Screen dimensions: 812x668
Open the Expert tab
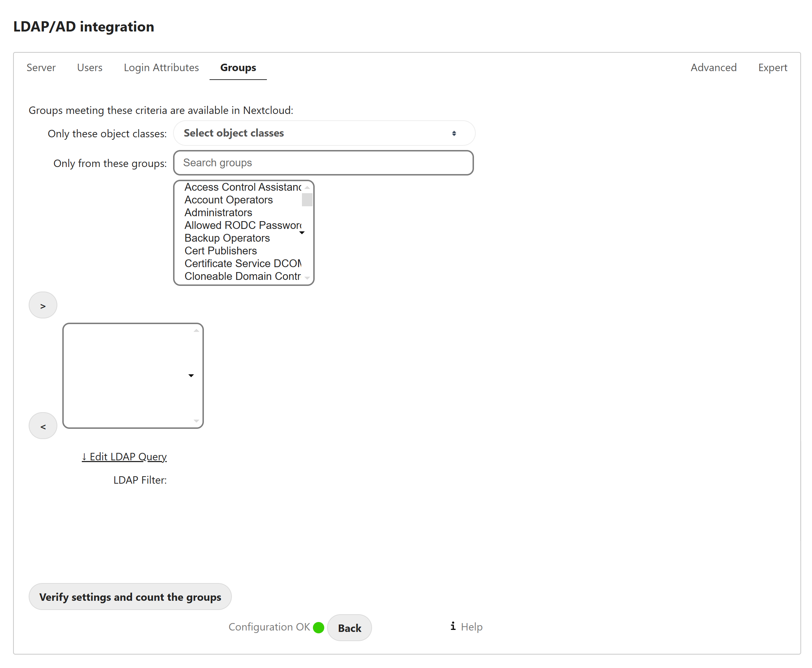point(772,67)
